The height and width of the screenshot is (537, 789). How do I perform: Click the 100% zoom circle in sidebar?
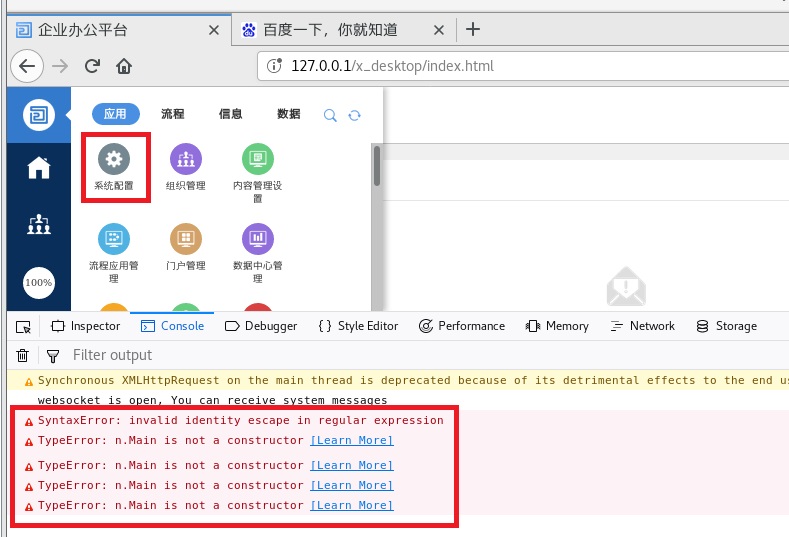39,282
